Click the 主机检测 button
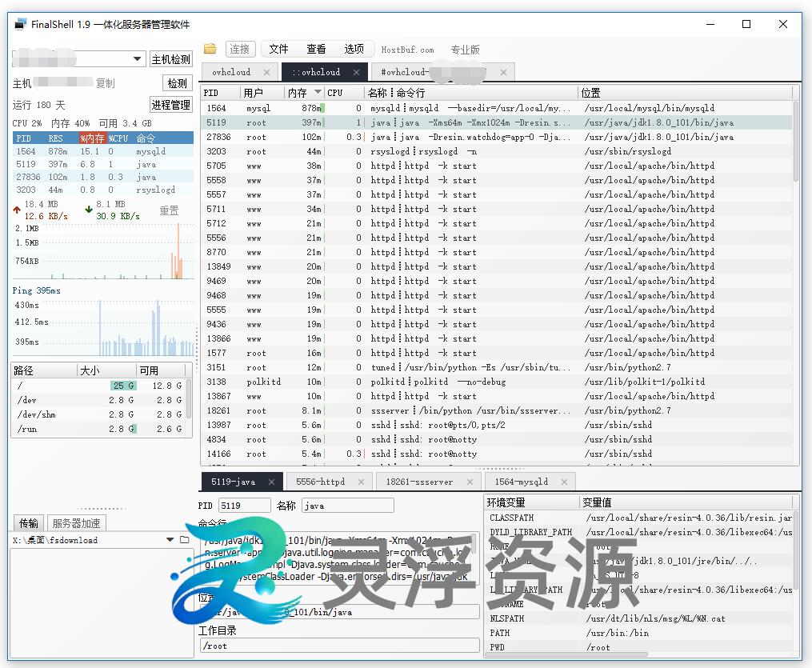The image size is (812, 668). 171,59
